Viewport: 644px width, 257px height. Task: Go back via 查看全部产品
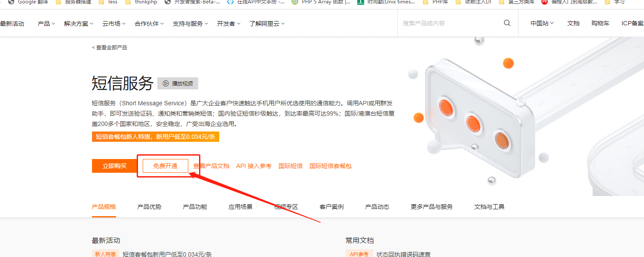click(110, 48)
